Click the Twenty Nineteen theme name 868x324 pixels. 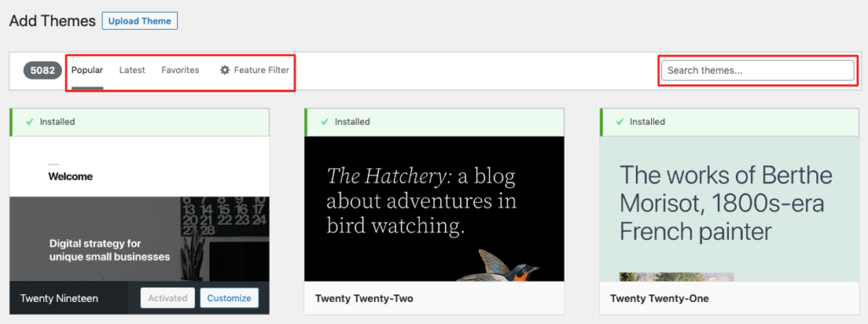(x=59, y=299)
